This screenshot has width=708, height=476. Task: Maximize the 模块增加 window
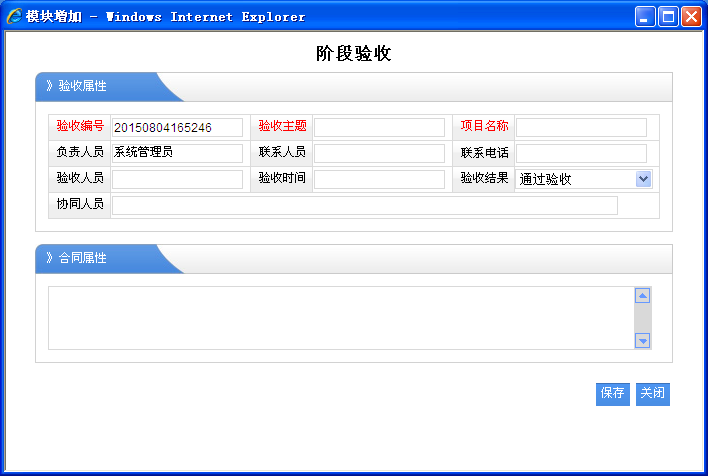point(668,16)
